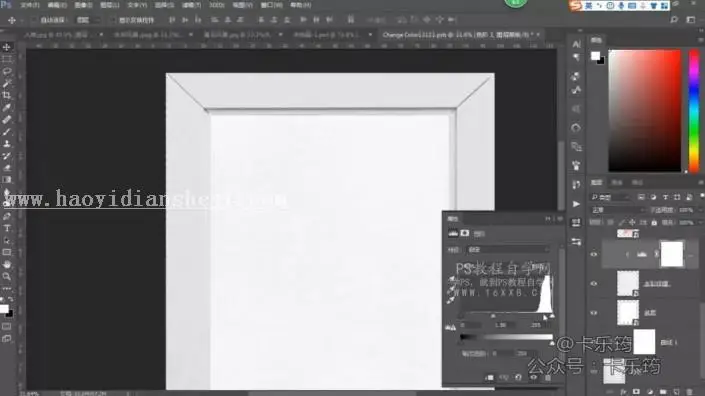Open the Levels preset dropdown
The width and height of the screenshot is (705, 396).
[x=508, y=249]
